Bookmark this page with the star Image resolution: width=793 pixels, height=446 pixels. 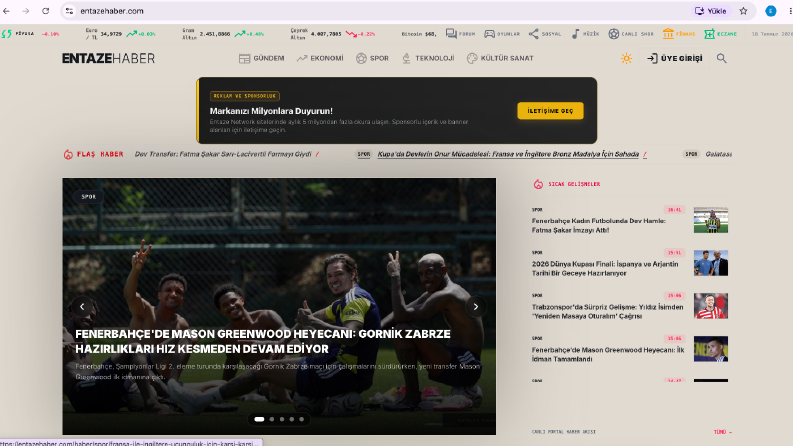[x=743, y=11]
